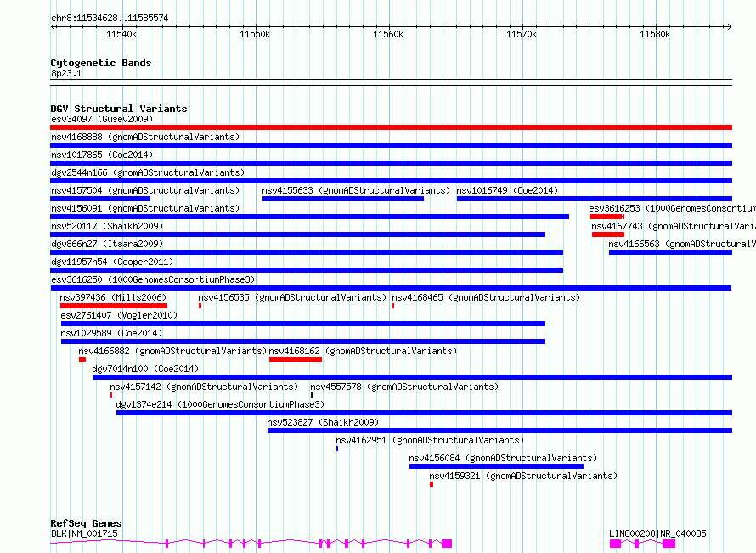Select the RefSeq Genes track title

(x=86, y=523)
